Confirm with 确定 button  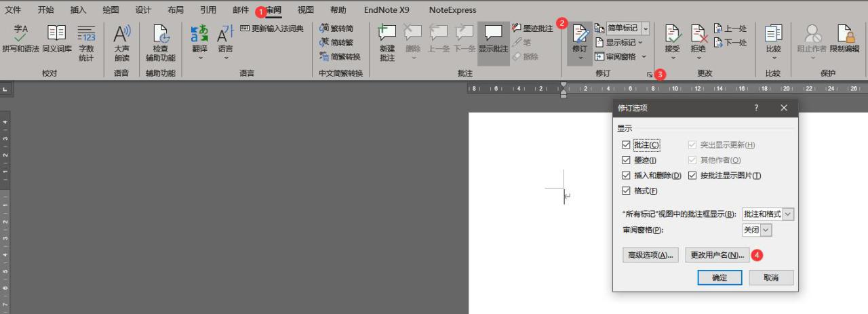coord(719,277)
